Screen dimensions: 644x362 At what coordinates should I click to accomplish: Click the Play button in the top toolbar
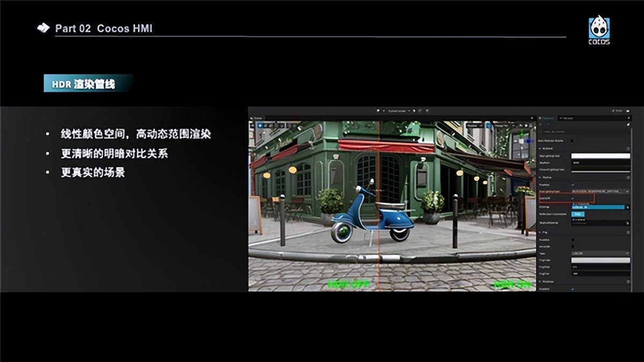coord(414,111)
